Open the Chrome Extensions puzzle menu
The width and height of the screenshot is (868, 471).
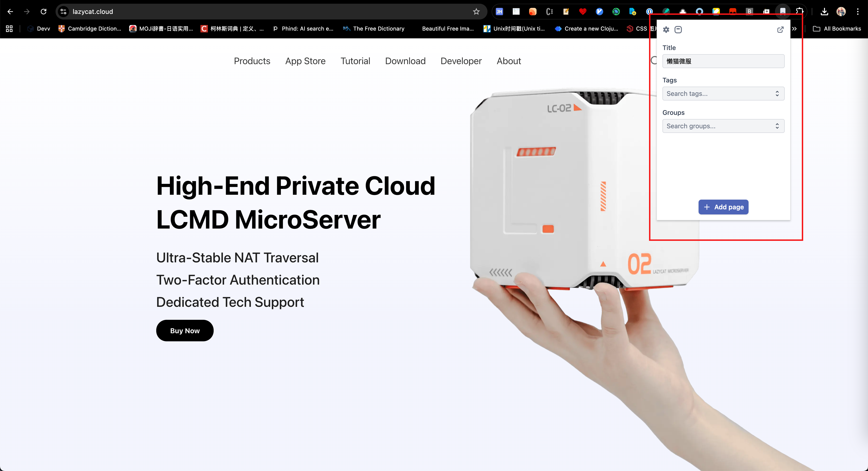(799, 12)
